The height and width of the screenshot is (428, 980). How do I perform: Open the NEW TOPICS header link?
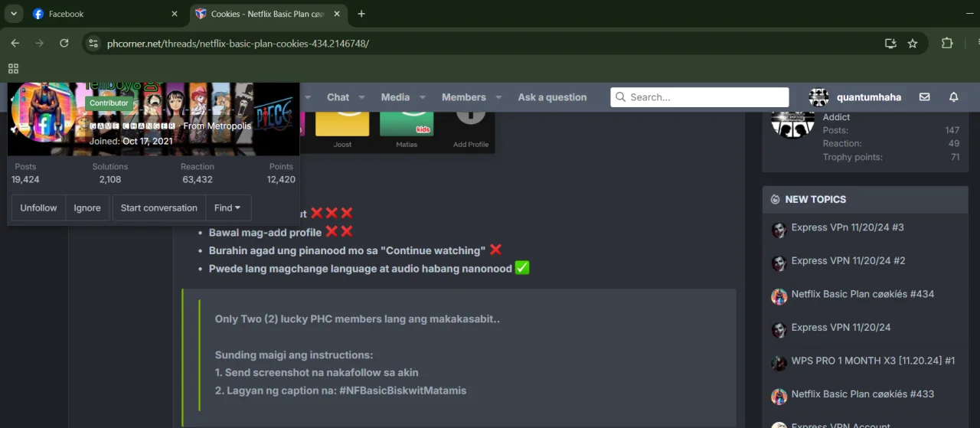point(815,199)
